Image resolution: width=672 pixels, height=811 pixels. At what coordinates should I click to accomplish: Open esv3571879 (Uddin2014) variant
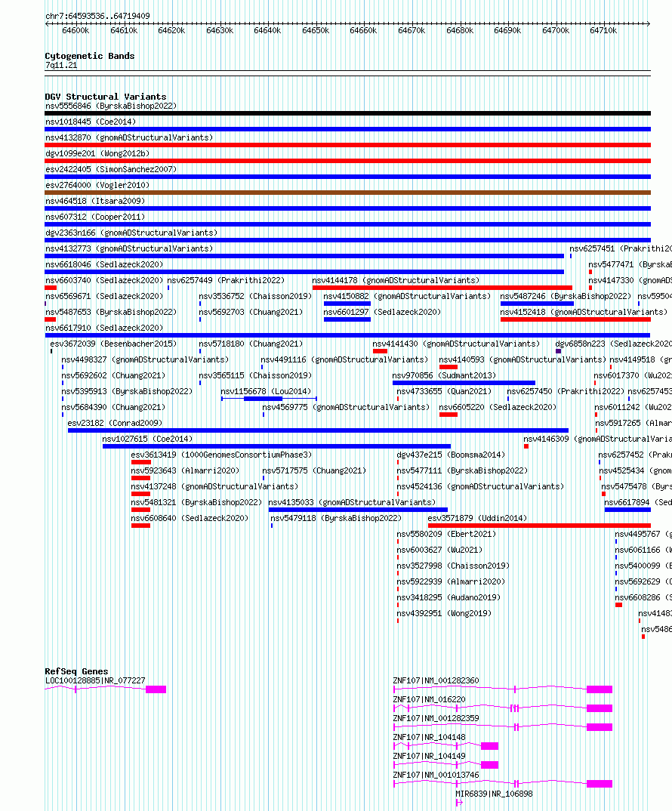click(x=477, y=518)
